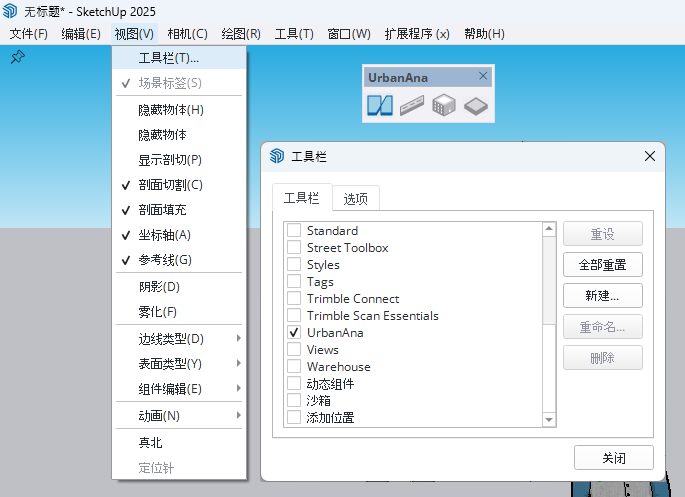Image resolution: width=685 pixels, height=497 pixels.
Task: Click the first UrbanAna toolbar icon
Action: (x=380, y=106)
